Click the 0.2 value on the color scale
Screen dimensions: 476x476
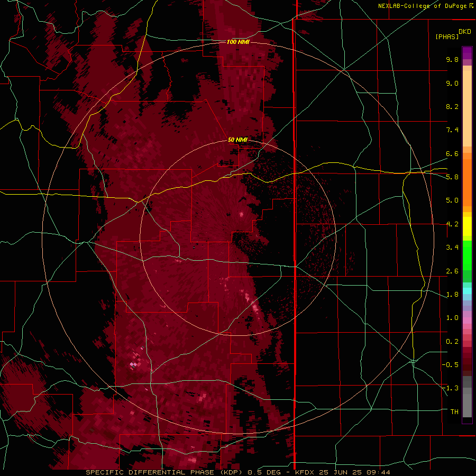(x=452, y=342)
